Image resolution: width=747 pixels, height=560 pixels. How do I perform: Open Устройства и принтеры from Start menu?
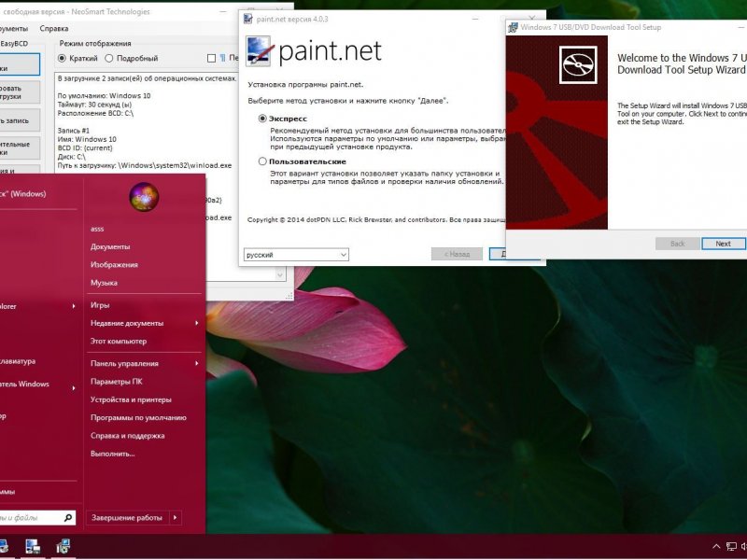(x=131, y=399)
